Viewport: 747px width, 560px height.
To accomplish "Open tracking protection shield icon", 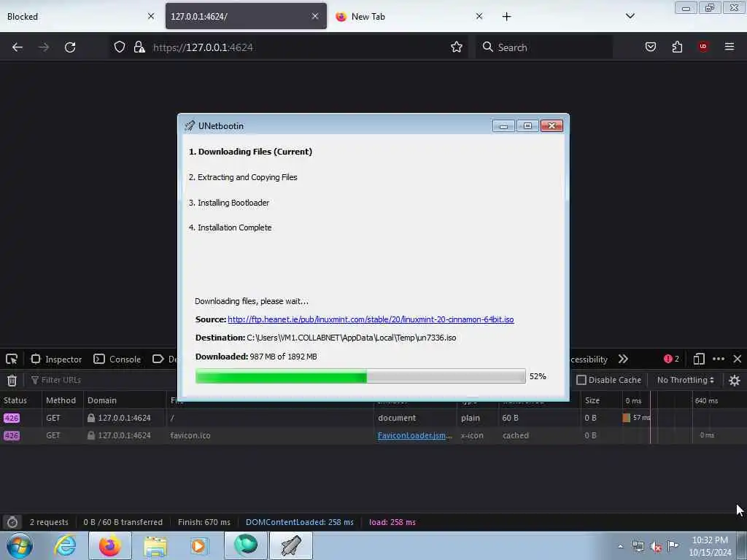I will (120, 47).
